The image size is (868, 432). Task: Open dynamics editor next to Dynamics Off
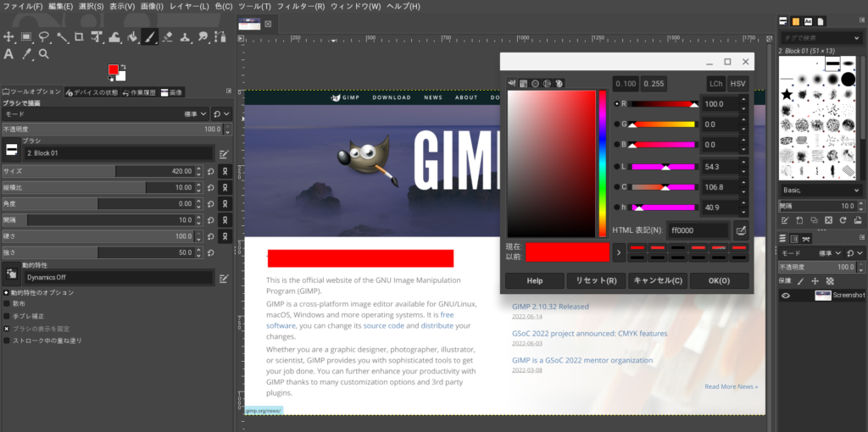tap(224, 278)
